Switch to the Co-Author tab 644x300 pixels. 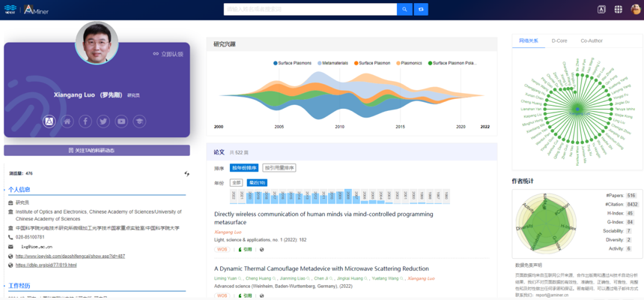click(x=591, y=40)
